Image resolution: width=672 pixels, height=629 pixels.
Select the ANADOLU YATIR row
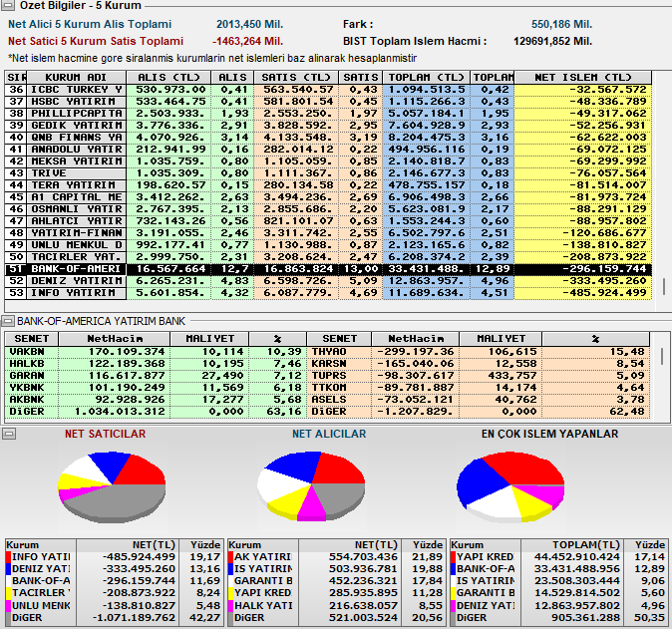pos(328,150)
